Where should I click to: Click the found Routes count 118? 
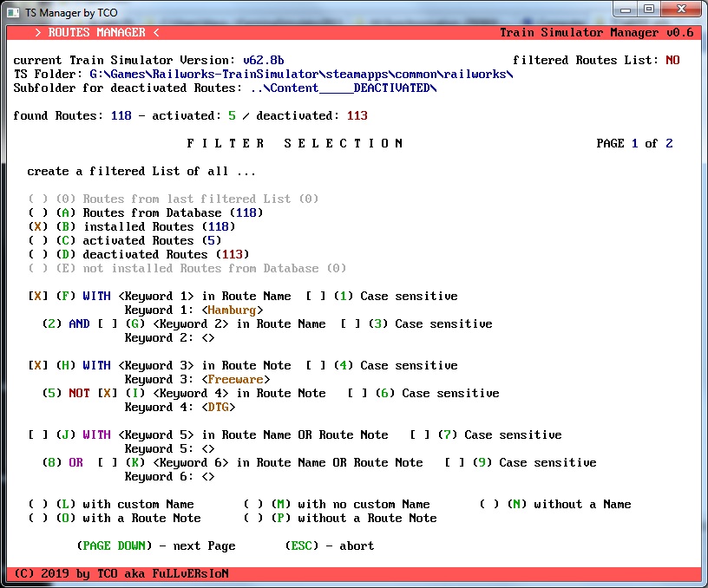(121, 115)
